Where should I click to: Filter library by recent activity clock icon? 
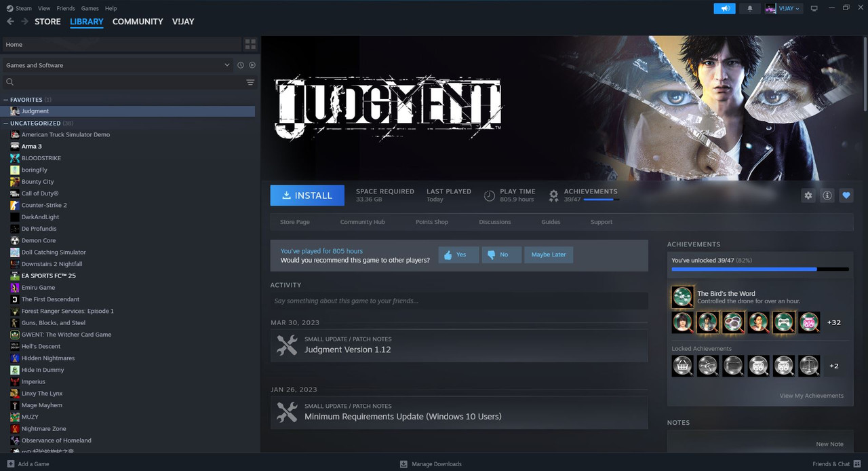click(x=241, y=65)
